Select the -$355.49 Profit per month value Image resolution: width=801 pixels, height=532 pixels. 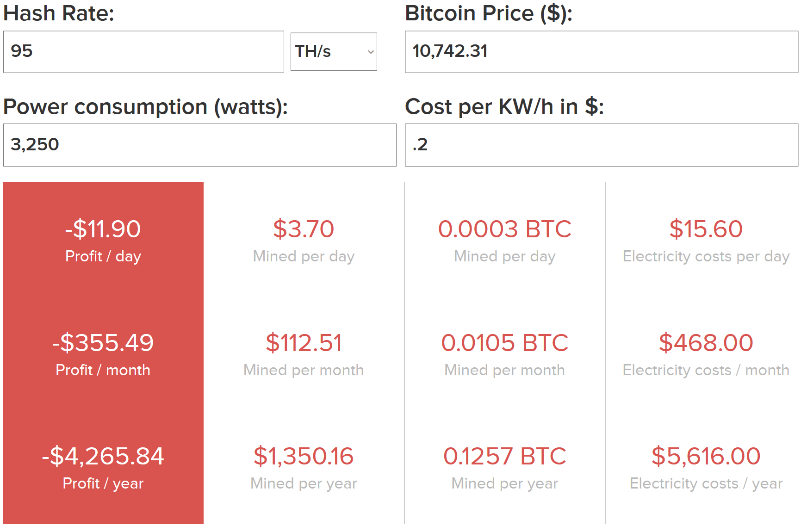[103, 343]
